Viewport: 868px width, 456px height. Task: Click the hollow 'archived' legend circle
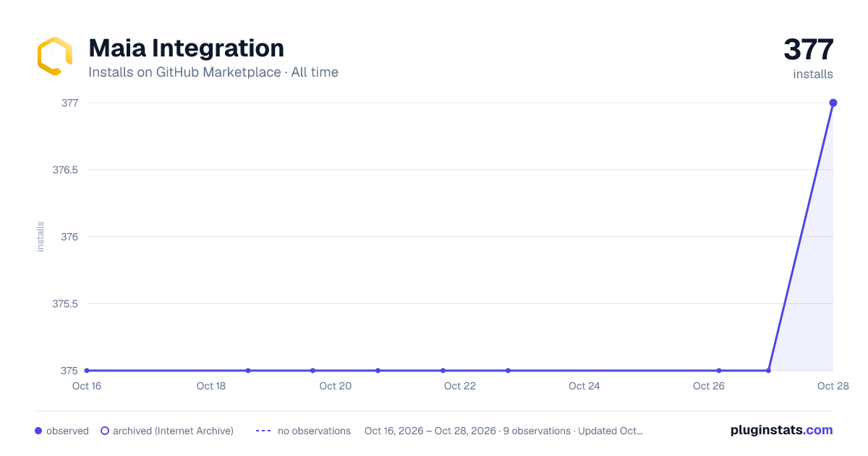[105, 431]
